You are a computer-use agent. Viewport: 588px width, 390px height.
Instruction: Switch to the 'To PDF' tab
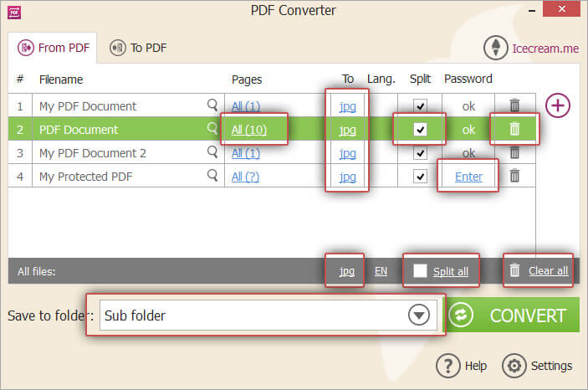(x=138, y=48)
